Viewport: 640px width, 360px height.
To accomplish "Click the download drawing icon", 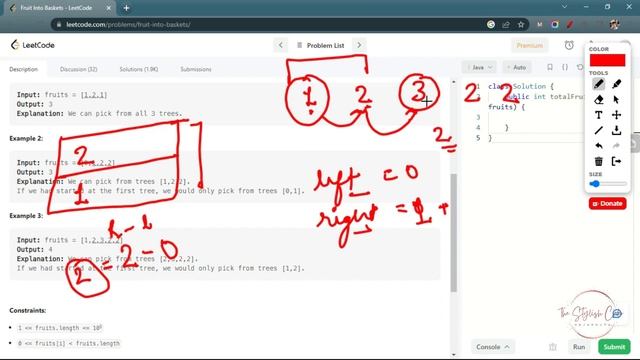I will [x=616, y=131].
